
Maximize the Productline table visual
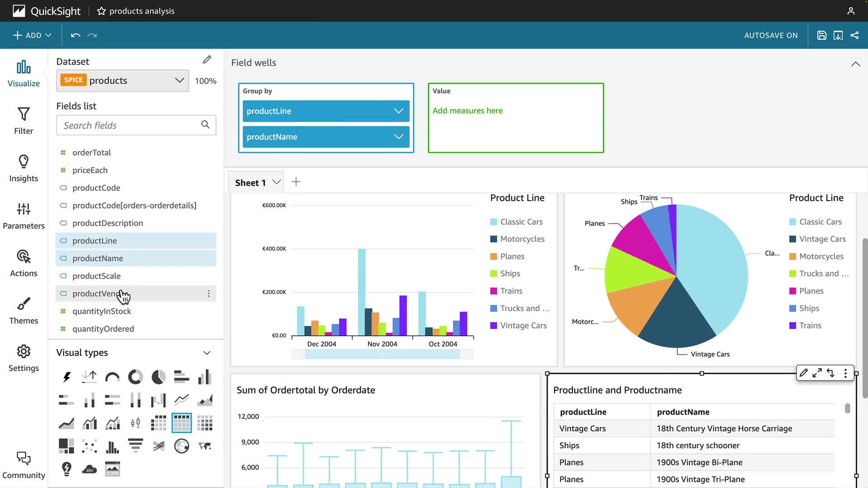[817, 373]
